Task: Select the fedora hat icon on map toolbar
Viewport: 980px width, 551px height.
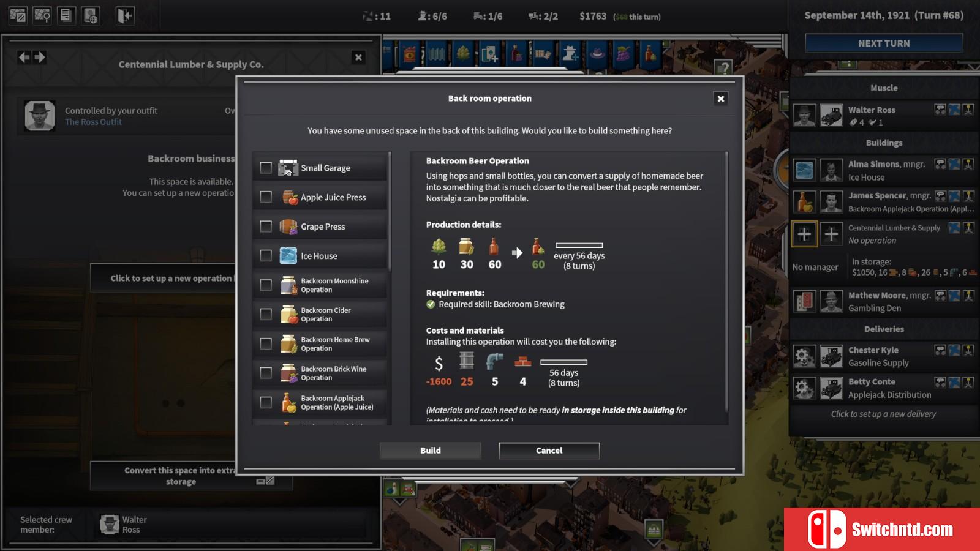Action: coord(597,54)
